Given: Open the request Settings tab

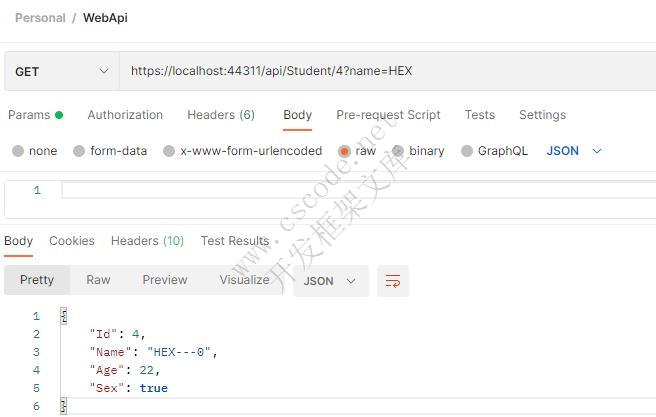Looking at the screenshot, I should click(542, 115).
